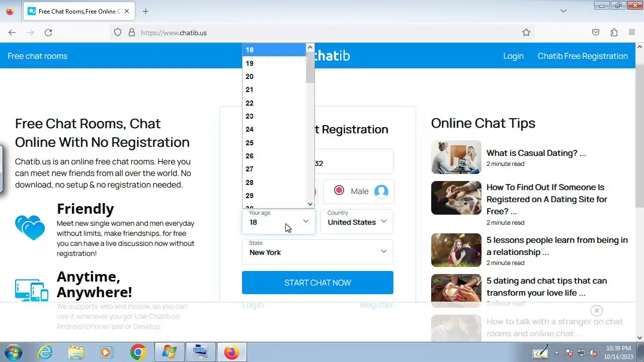
Task: Open article What is Casual Dating
Action: [x=536, y=153]
